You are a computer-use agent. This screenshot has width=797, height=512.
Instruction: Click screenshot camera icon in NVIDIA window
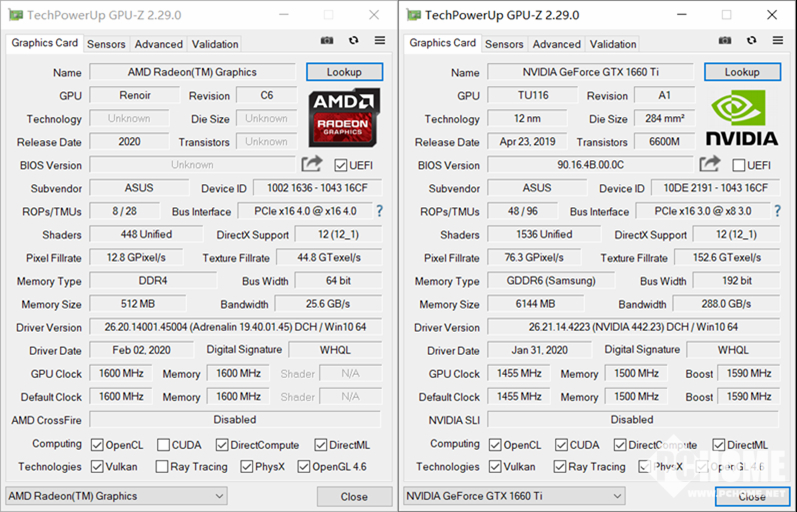(725, 40)
